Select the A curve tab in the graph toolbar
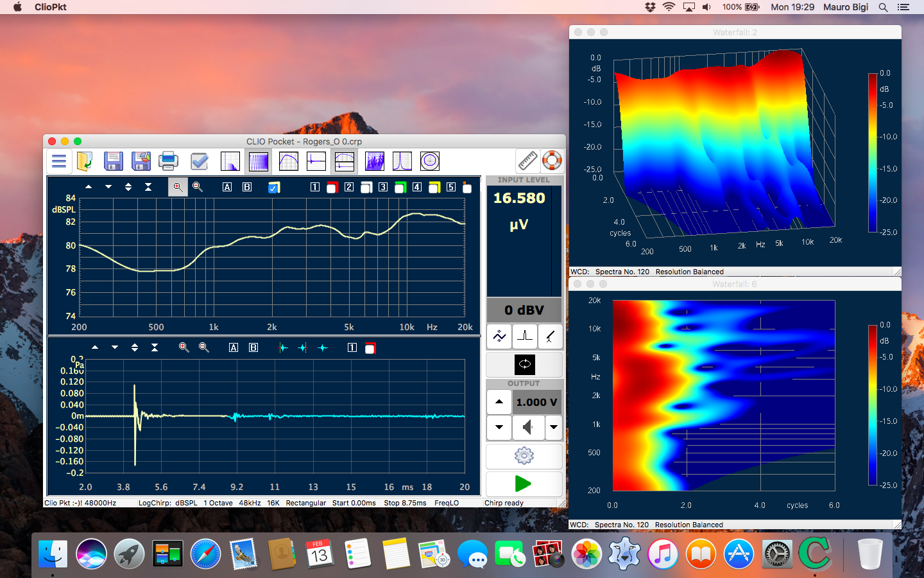924x578 pixels. coord(227,187)
